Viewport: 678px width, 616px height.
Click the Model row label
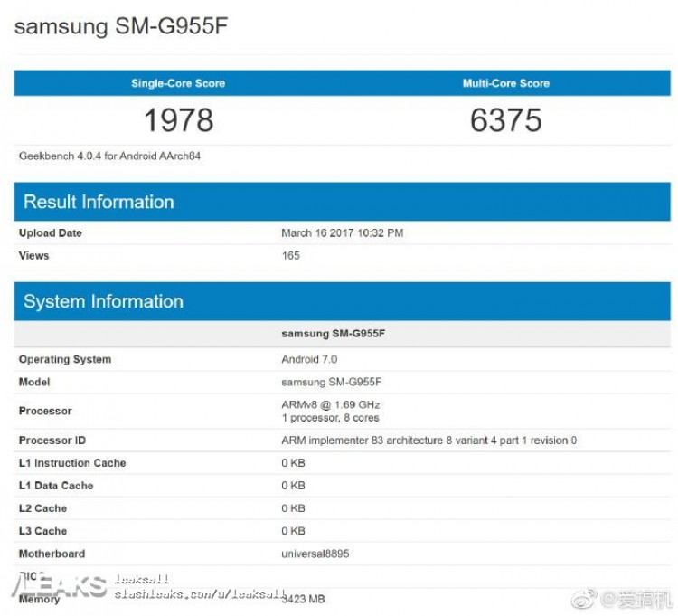34,382
